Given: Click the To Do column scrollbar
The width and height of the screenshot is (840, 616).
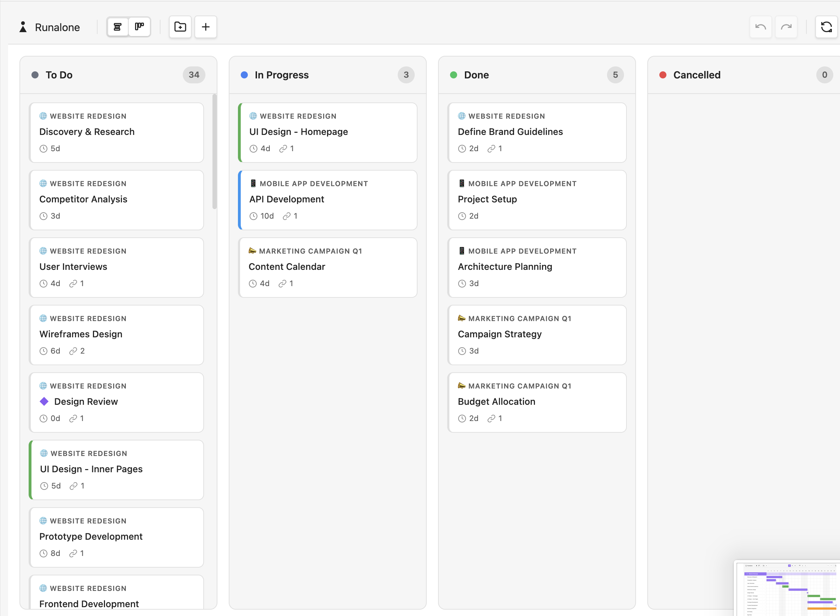Looking at the screenshot, I should [214, 152].
